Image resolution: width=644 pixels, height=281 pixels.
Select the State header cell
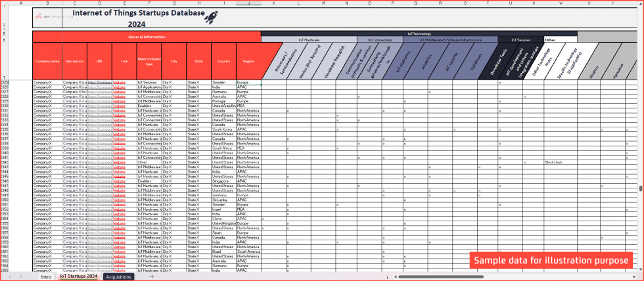coord(198,61)
